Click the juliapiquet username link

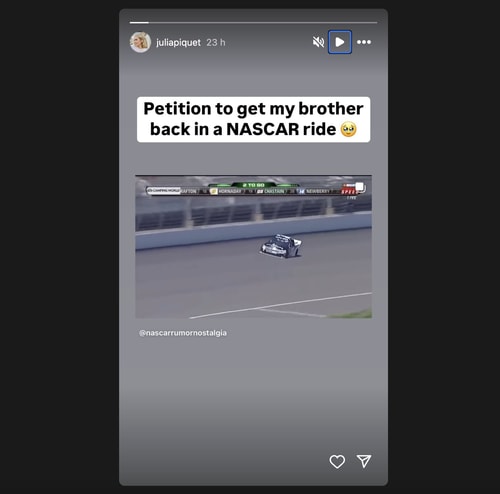click(x=178, y=43)
